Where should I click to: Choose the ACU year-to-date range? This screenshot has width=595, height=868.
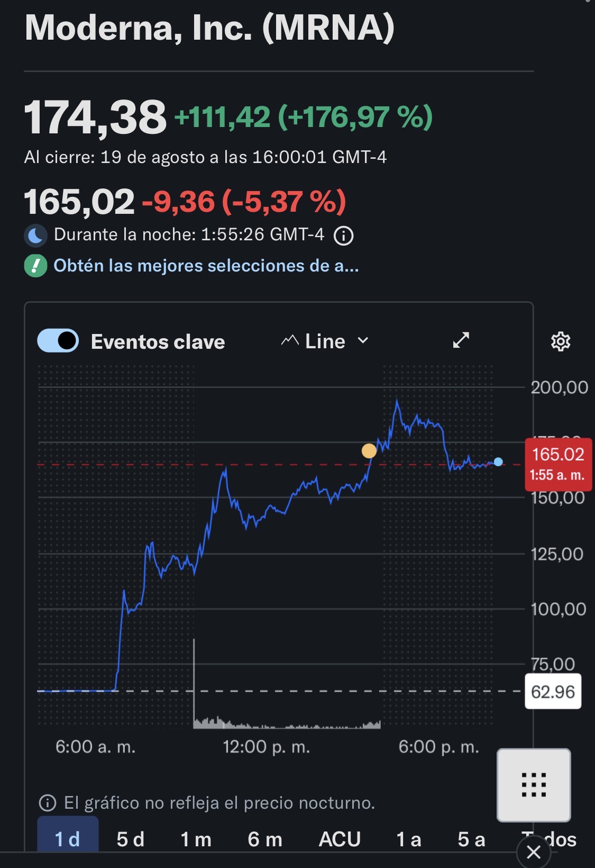pyautogui.click(x=340, y=839)
